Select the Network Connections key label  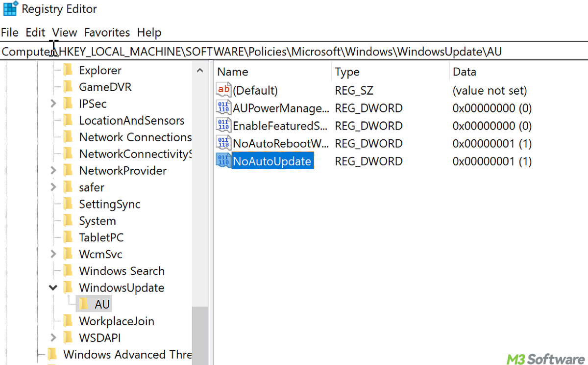[135, 137]
